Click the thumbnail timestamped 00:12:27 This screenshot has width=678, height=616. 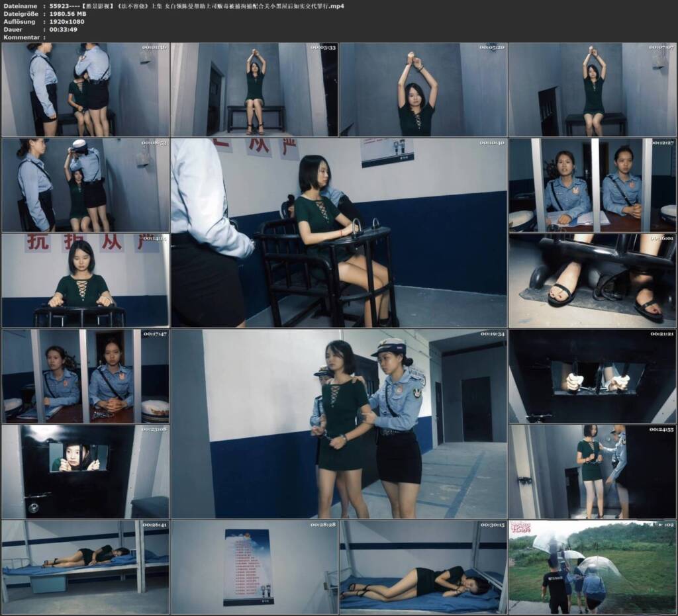[x=593, y=185]
